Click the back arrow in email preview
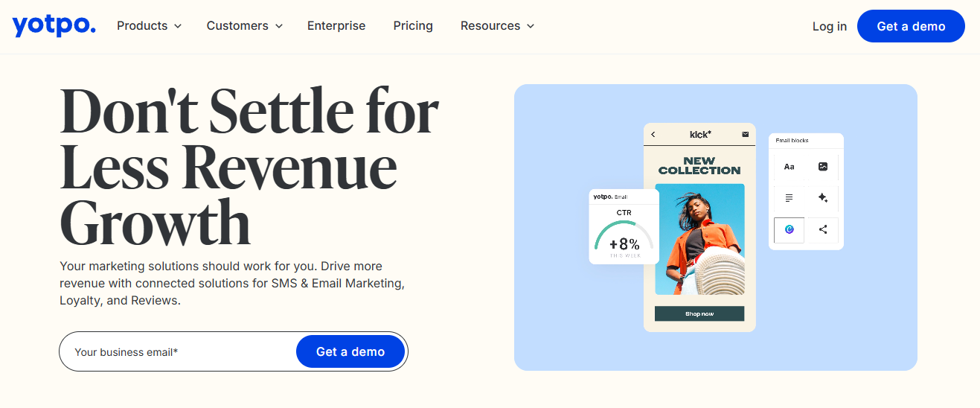Screen dimensions: 980x408 (653, 135)
